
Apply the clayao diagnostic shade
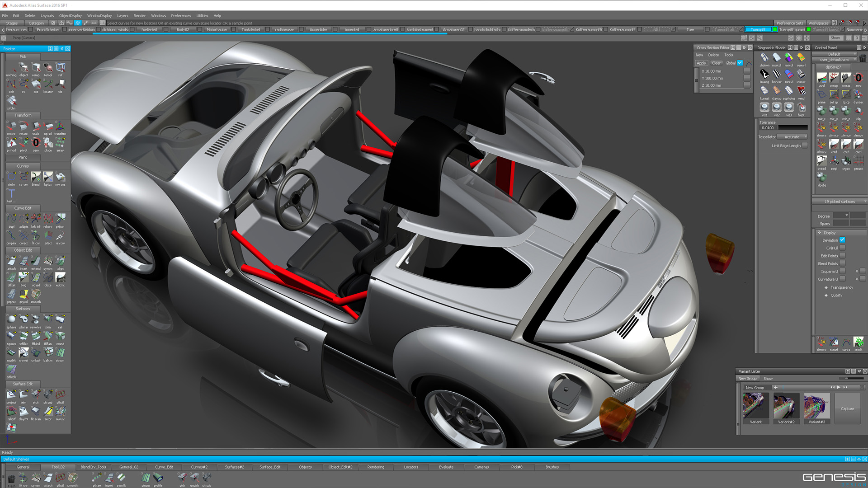click(777, 92)
